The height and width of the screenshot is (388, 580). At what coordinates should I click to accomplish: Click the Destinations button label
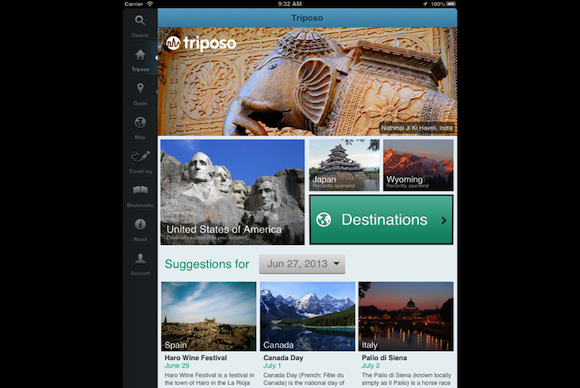pos(384,220)
